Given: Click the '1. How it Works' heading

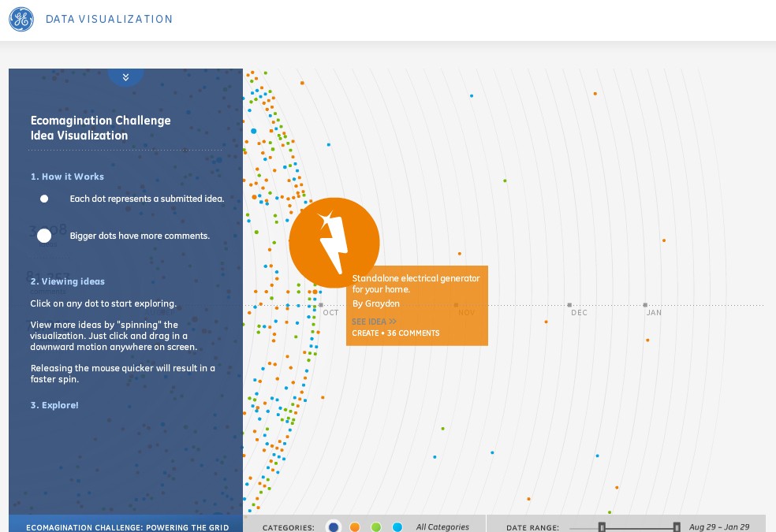Looking at the screenshot, I should (67, 177).
